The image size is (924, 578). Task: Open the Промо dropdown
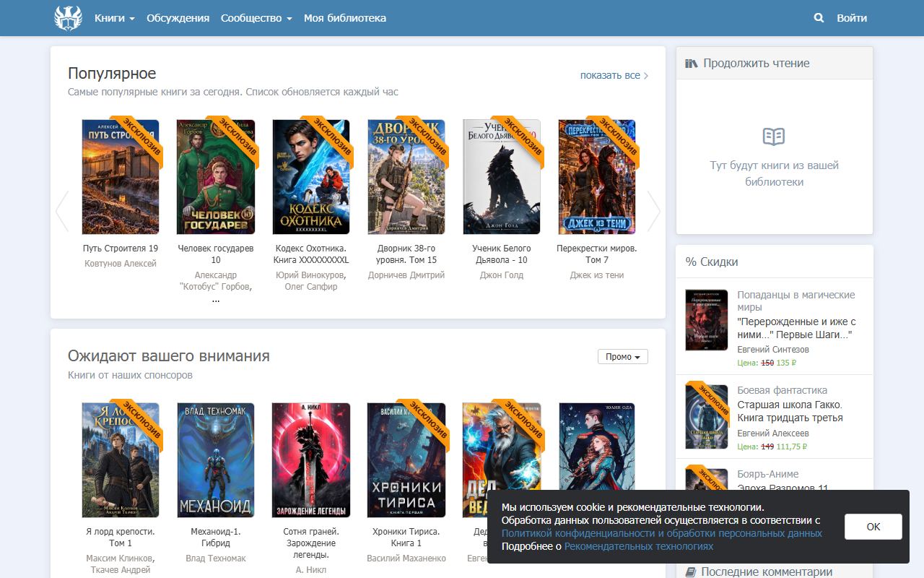(x=623, y=357)
